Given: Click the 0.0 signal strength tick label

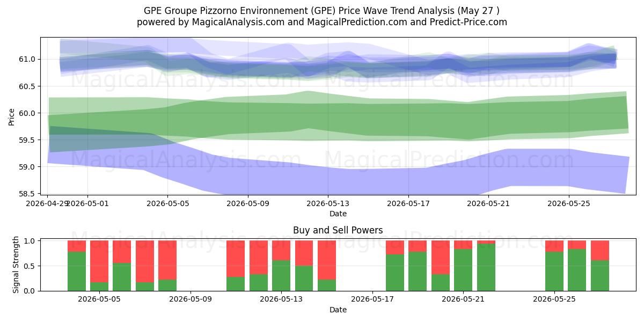Looking at the screenshot, I should 30,291.
